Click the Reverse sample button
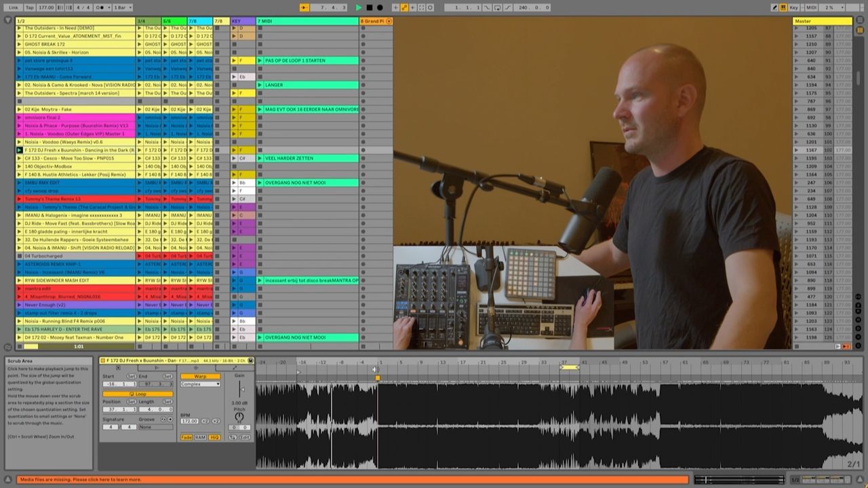 click(x=233, y=437)
